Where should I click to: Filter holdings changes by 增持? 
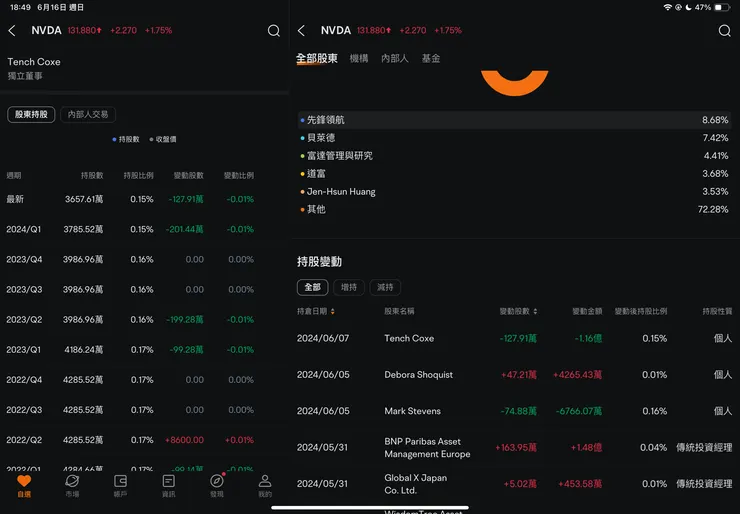[x=349, y=287]
